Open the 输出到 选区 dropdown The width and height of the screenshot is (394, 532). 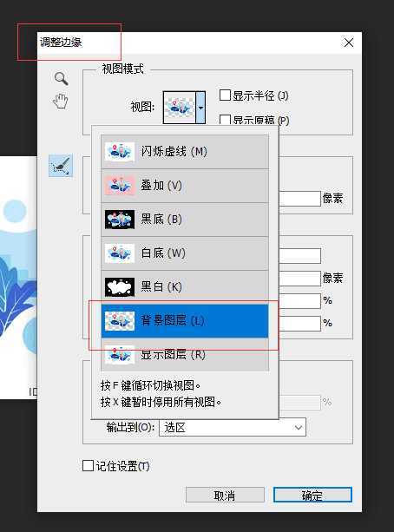[x=233, y=428]
